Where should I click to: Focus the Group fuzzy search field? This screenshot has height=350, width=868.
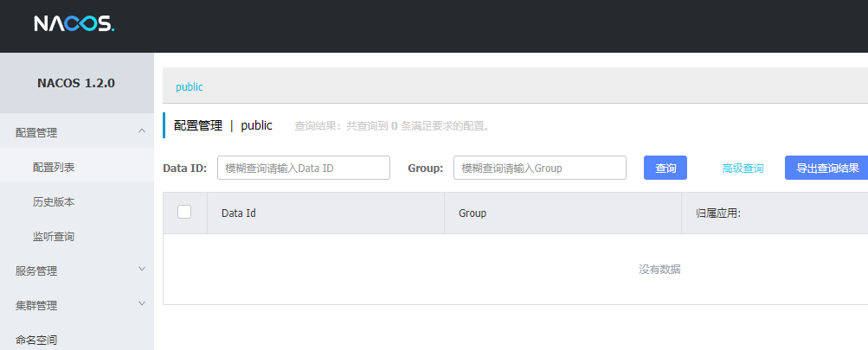click(x=540, y=168)
